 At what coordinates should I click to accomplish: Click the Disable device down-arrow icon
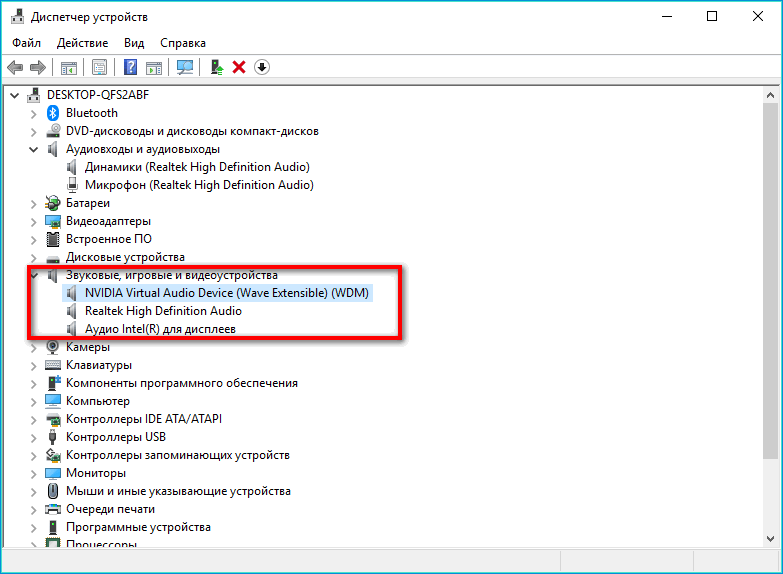pyautogui.click(x=262, y=67)
